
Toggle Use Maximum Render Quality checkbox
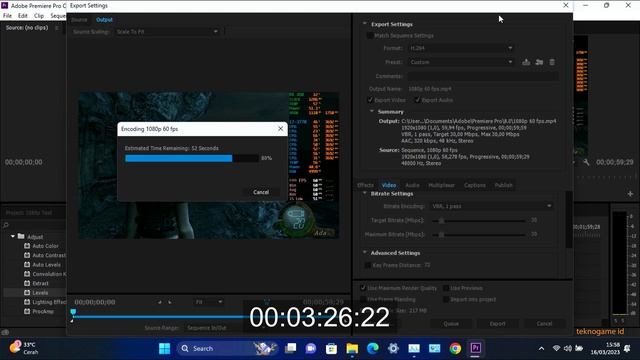pos(363,288)
